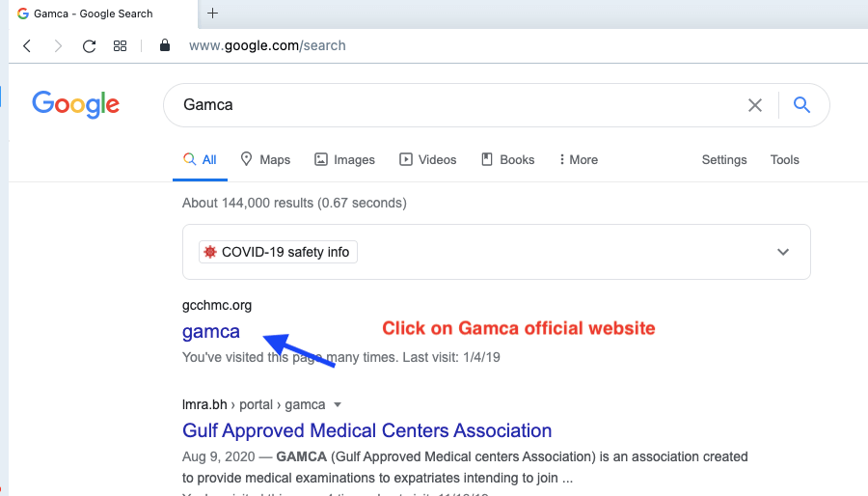Click the gcchmc.org site address
This screenshot has height=496, width=868.
tap(217, 305)
